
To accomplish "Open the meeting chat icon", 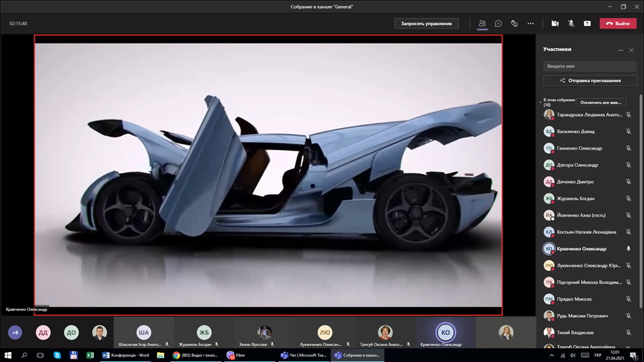I will coord(498,23).
